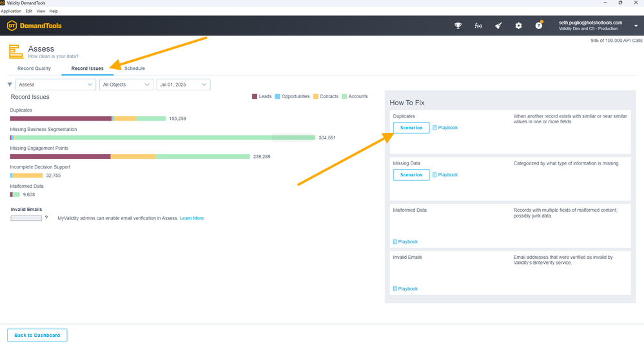Click the broom cleanup icon
This screenshot has width=644, height=344.
498,25
